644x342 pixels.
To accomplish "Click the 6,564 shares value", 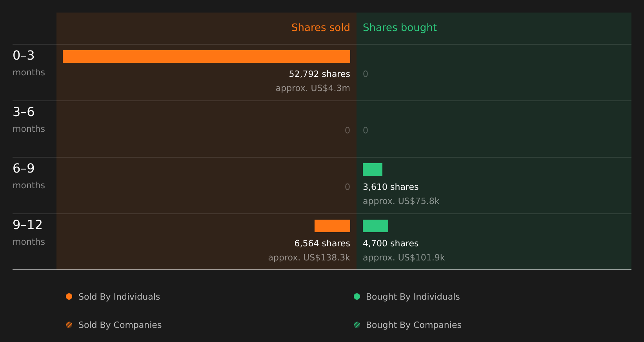I will (322, 244).
